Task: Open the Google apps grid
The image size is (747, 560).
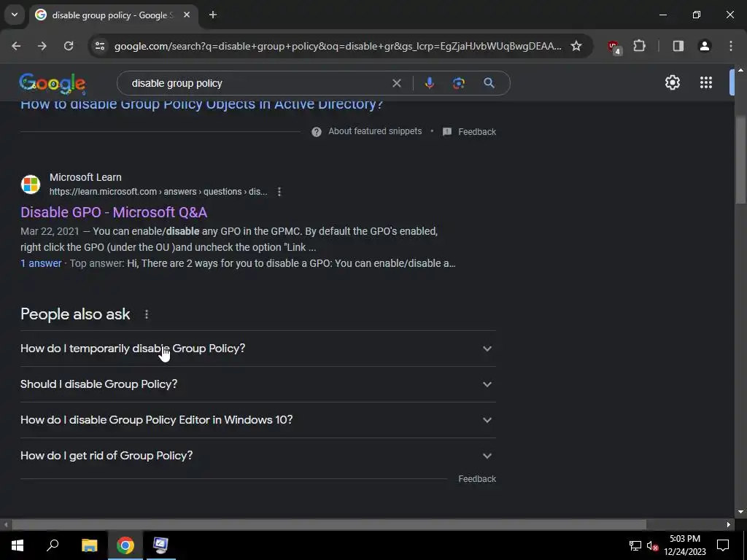Action: click(x=706, y=83)
